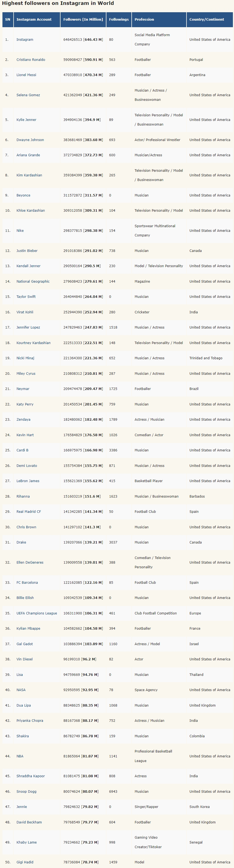The image size is (234, 868).
Task: Open the National Geographic link
Action: (x=33, y=281)
